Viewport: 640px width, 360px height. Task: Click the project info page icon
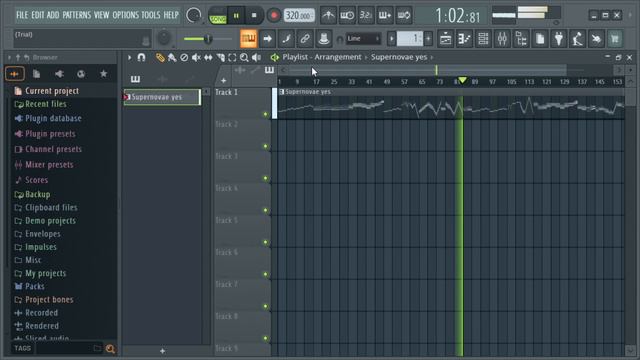coord(540,39)
